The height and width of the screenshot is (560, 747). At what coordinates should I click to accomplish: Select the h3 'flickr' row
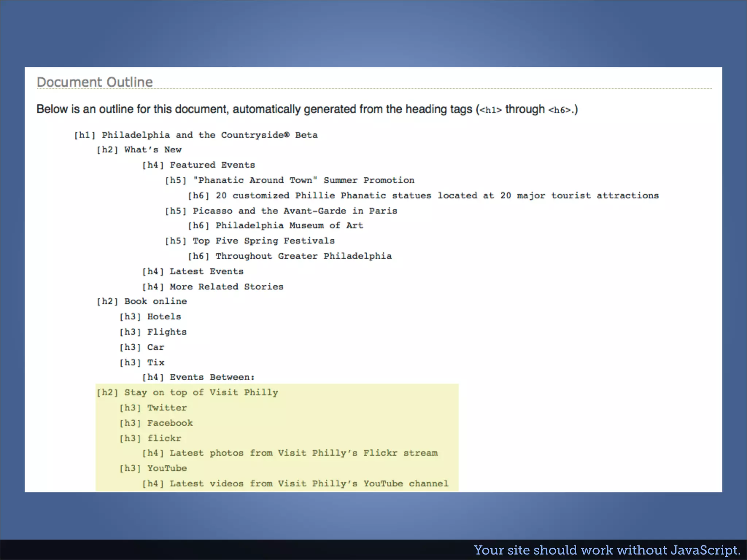click(150, 438)
